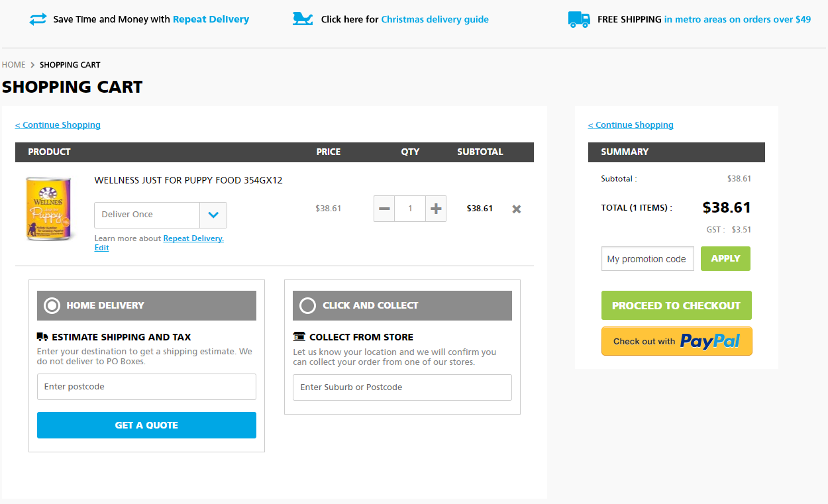Check out with PayPal button
Image resolution: width=828 pixels, height=504 pixels.
(x=676, y=341)
